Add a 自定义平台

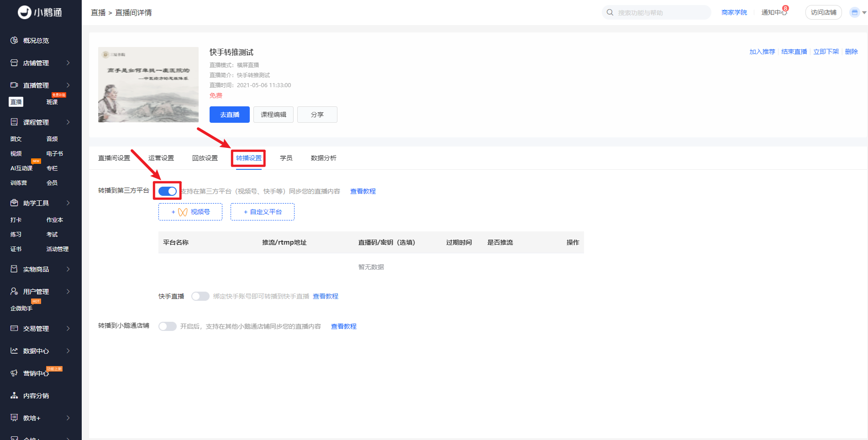click(x=263, y=212)
